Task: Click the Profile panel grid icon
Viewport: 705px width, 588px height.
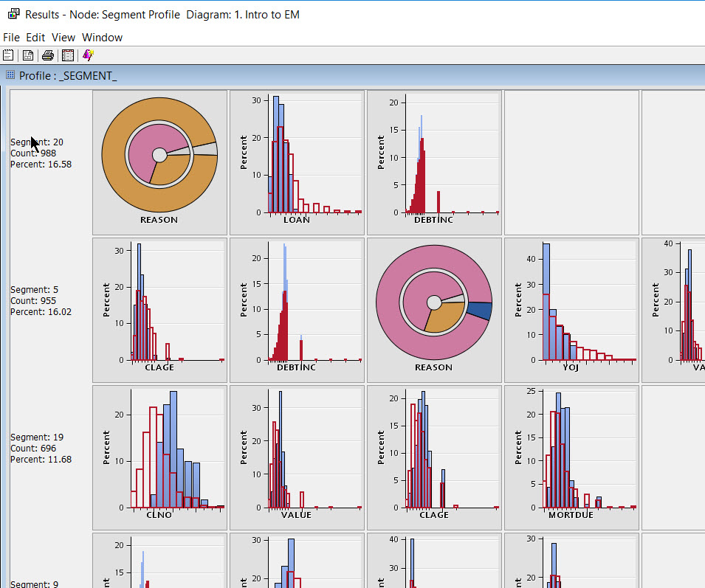Action: (10, 75)
